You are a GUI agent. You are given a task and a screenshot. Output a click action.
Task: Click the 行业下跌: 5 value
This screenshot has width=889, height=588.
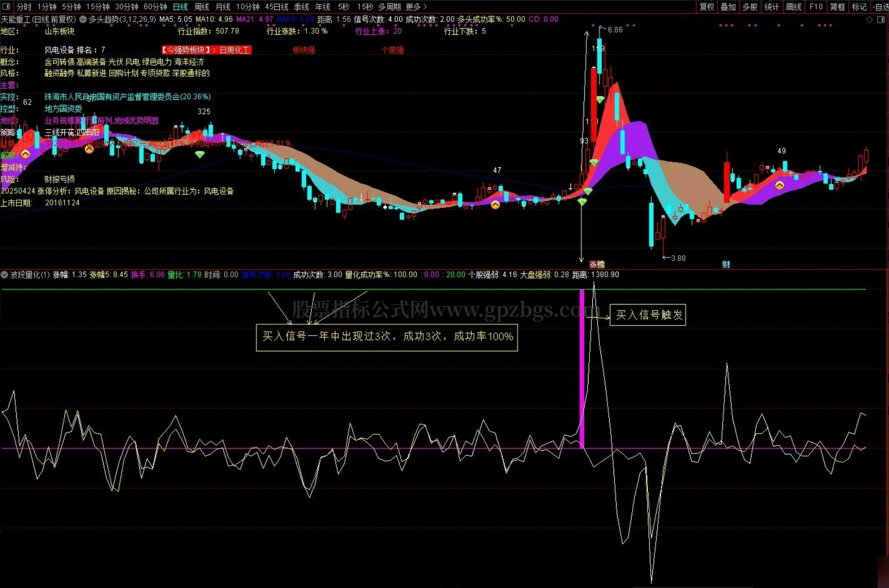[465, 31]
